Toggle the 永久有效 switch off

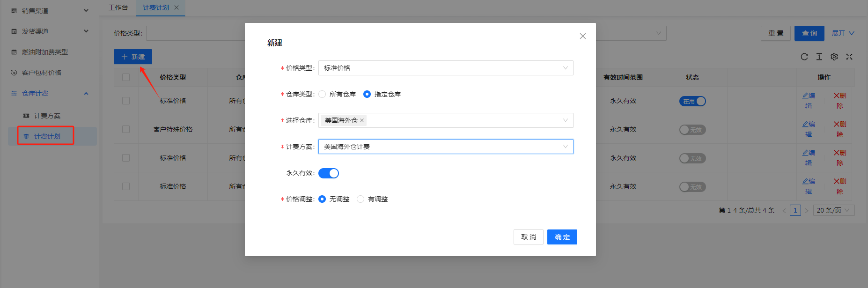pyautogui.click(x=329, y=173)
